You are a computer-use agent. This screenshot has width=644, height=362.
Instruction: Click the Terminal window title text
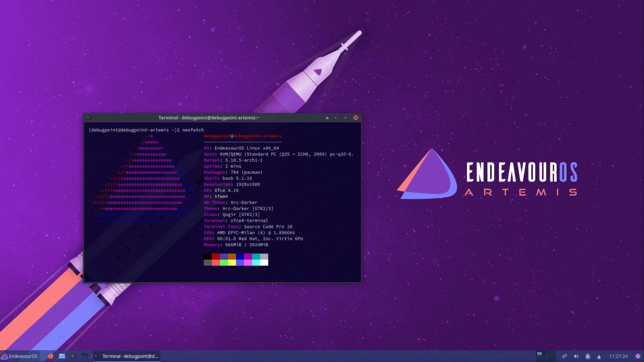click(209, 118)
